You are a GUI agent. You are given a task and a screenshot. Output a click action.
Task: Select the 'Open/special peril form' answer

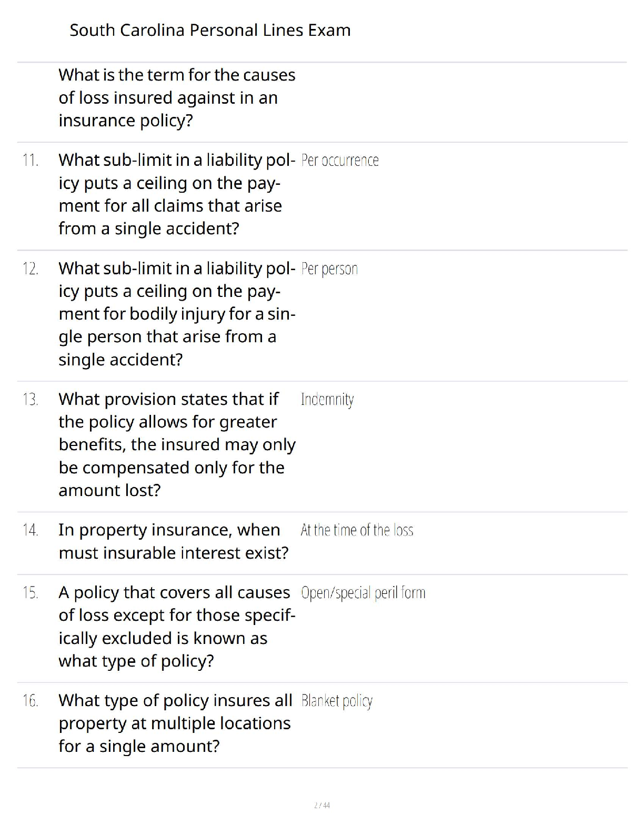363,593
